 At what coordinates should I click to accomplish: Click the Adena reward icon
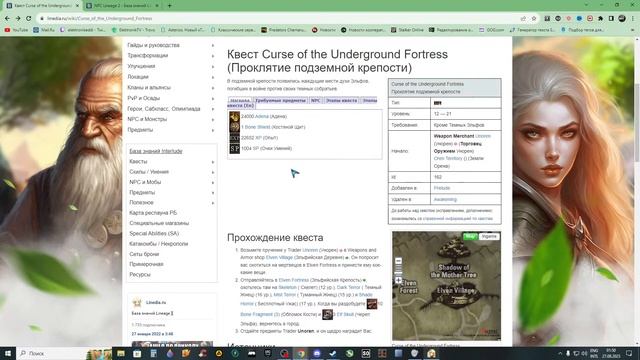pos(234,116)
